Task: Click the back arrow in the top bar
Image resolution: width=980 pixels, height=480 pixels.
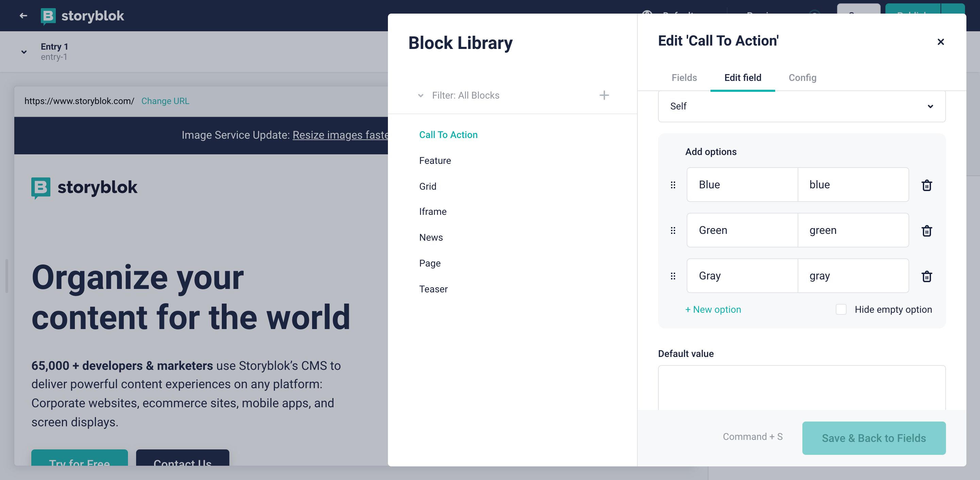Action: pyautogui.click(x=23, y=16)
